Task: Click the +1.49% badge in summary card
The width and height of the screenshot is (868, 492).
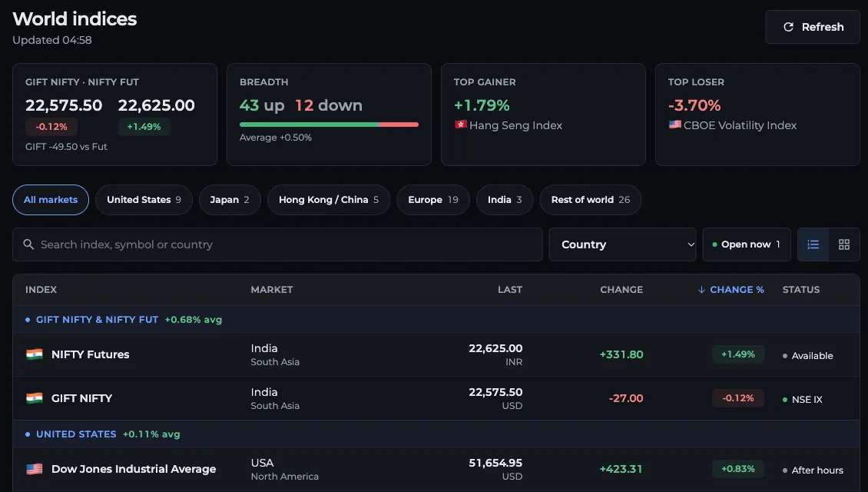Action: pyautogui.click(x=144, y=127)
